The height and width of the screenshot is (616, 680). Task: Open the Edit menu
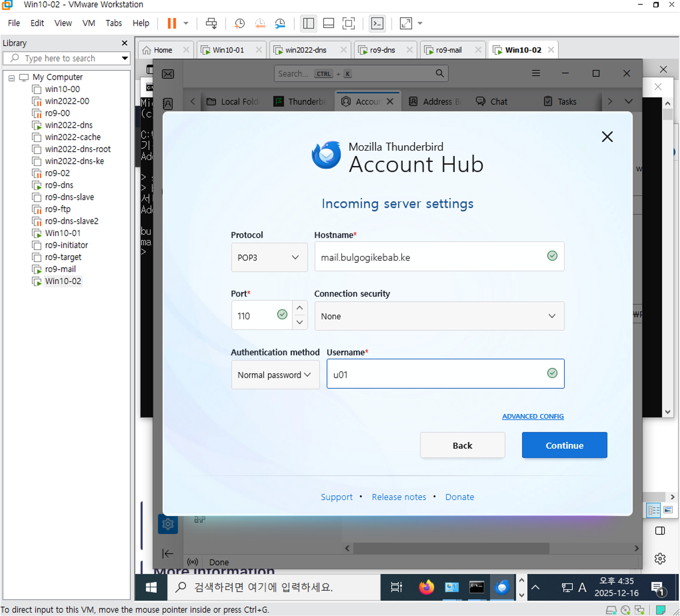click(37, 23)
